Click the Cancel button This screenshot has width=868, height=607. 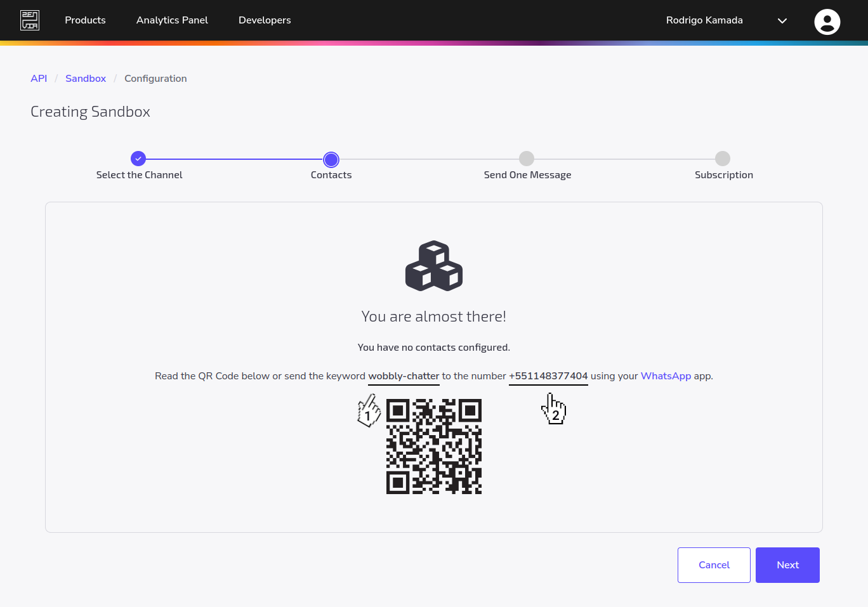tap(714, 565)
